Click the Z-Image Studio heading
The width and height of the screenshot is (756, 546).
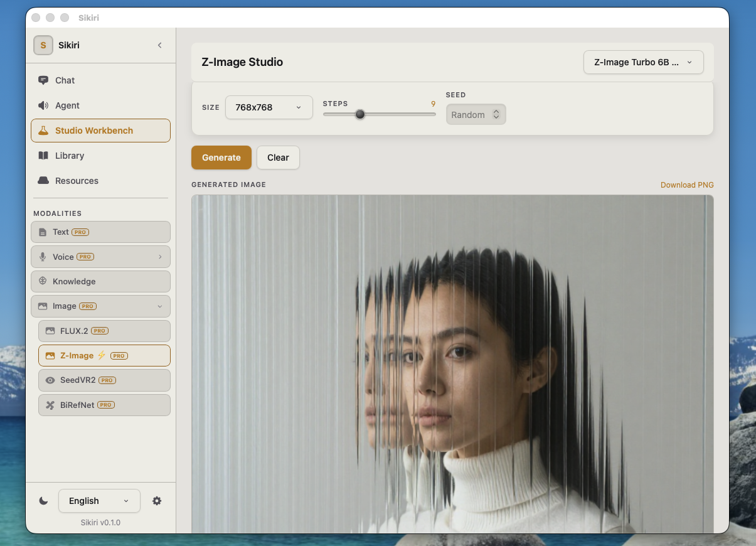[x=242, y=62]
